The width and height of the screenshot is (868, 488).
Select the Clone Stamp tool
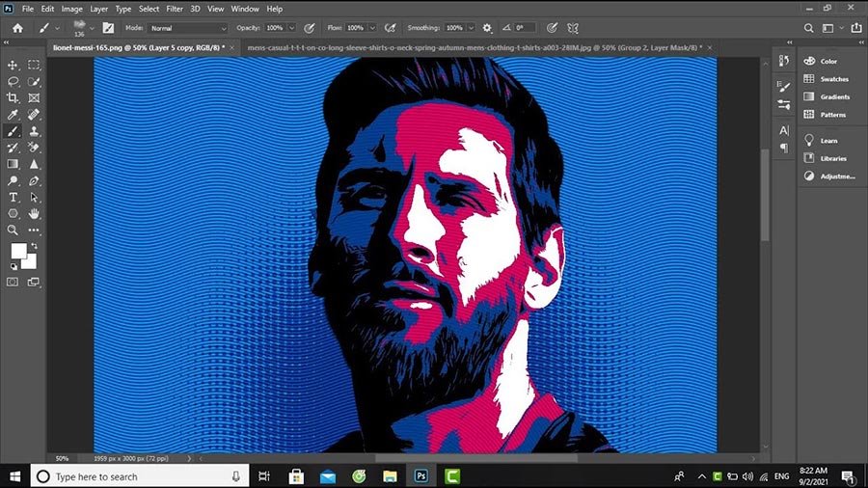(34, 131)
